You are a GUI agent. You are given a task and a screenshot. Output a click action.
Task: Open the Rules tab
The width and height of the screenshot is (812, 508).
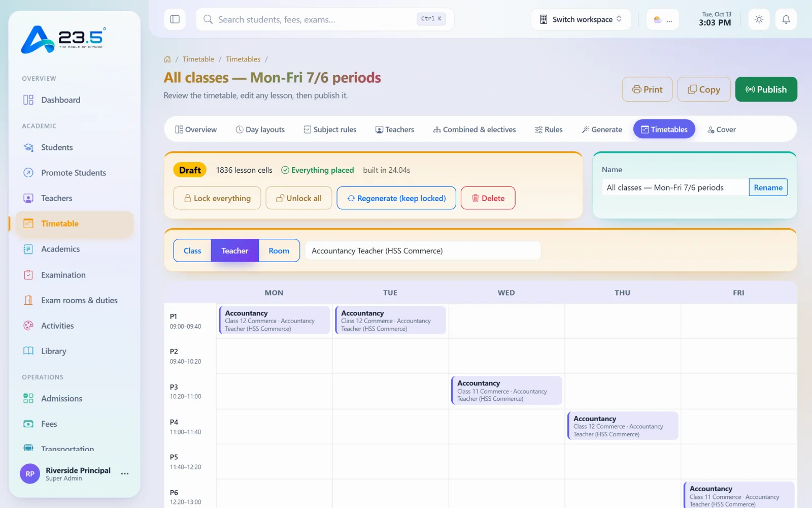tap(549, 130)
